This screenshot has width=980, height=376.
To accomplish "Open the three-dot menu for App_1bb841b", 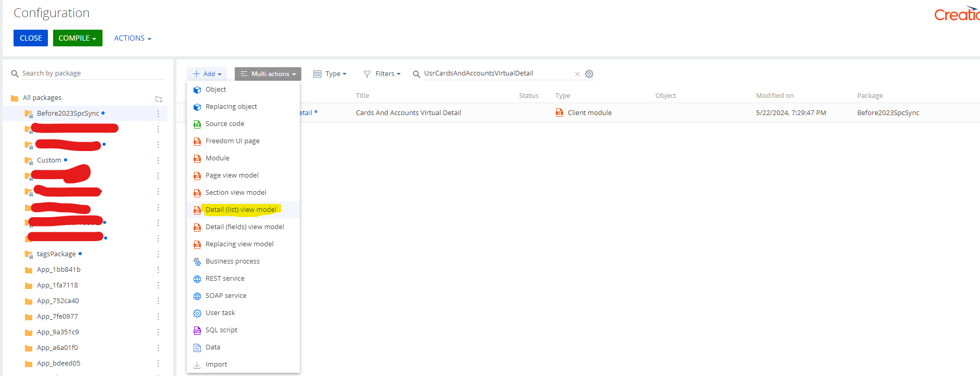I will click(x=158, y=269).
